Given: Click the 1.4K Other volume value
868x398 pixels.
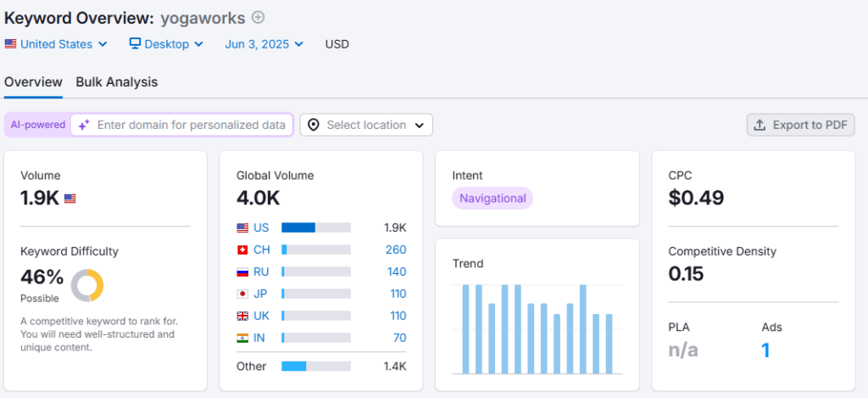Looking at the screenshot, I should [395, 367].
